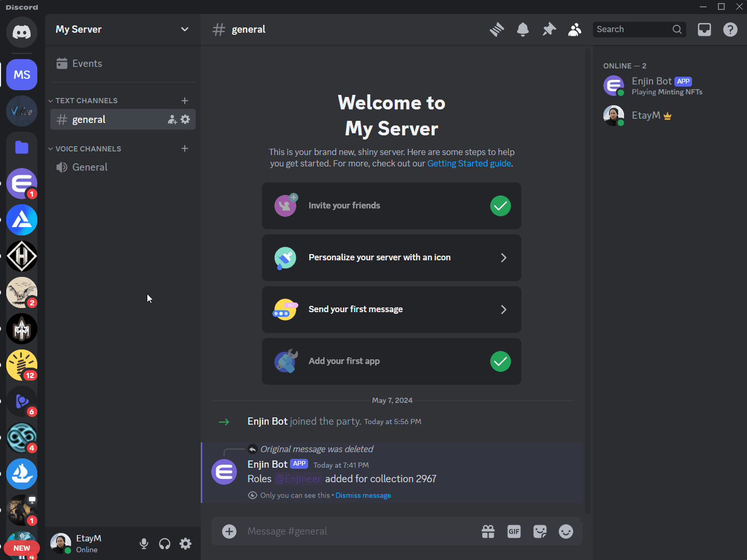The height and width of the screenshot is (560, 747).
Task: Open the sketch bat server with 2 badge
Action: pyautogui.click(x=22, y=292)
